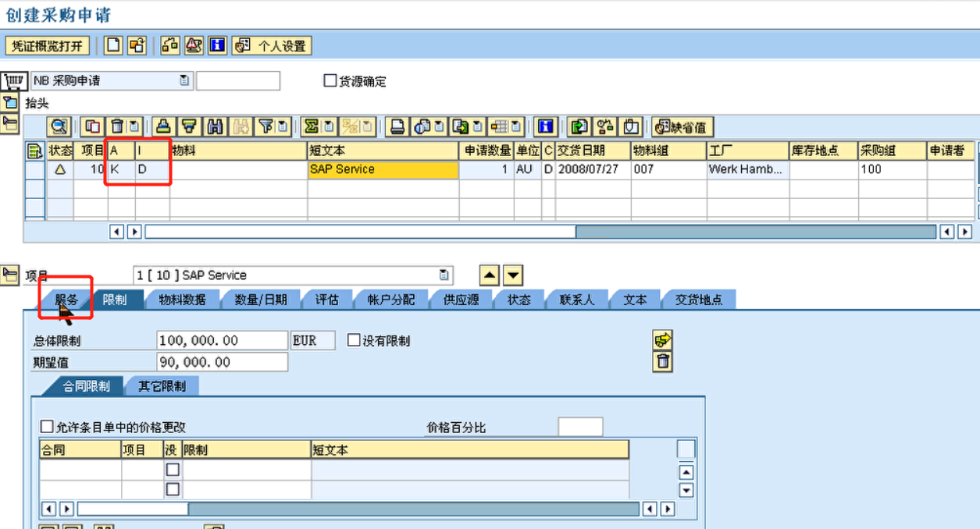Tick the 没有限制 checkbox

[354, 340]
